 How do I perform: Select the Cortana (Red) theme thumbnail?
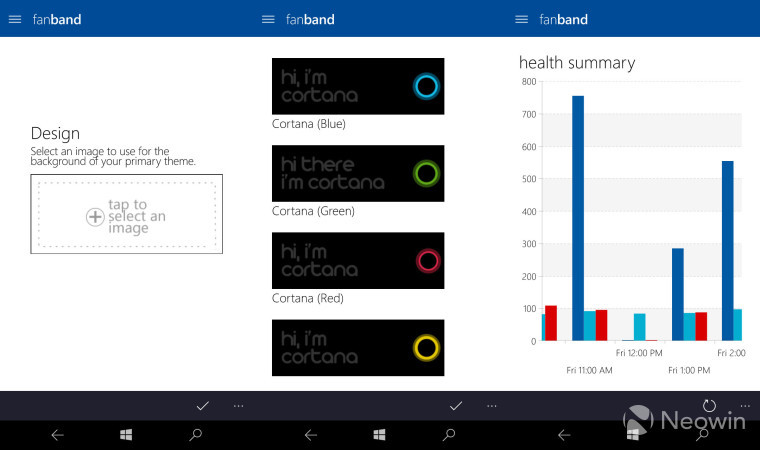click(358, 261)
